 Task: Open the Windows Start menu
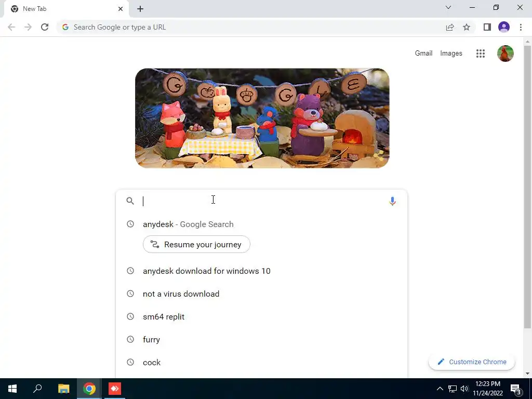12,389
